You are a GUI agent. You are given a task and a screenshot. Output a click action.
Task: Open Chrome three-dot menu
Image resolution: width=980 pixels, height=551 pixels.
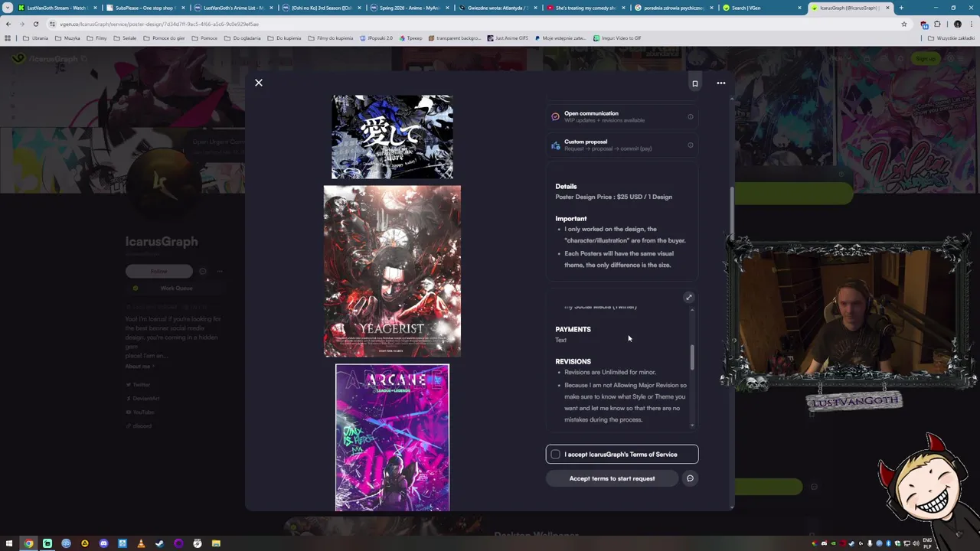972,24
